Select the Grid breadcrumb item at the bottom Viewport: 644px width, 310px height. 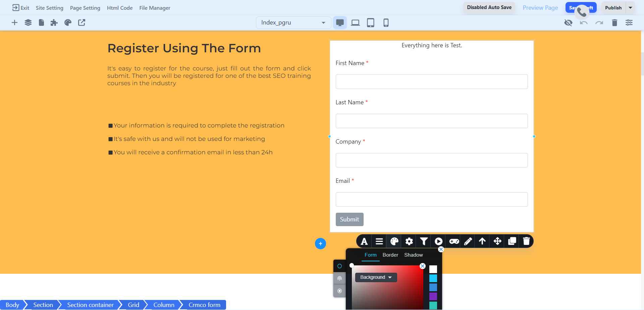[x=133, y=305]
